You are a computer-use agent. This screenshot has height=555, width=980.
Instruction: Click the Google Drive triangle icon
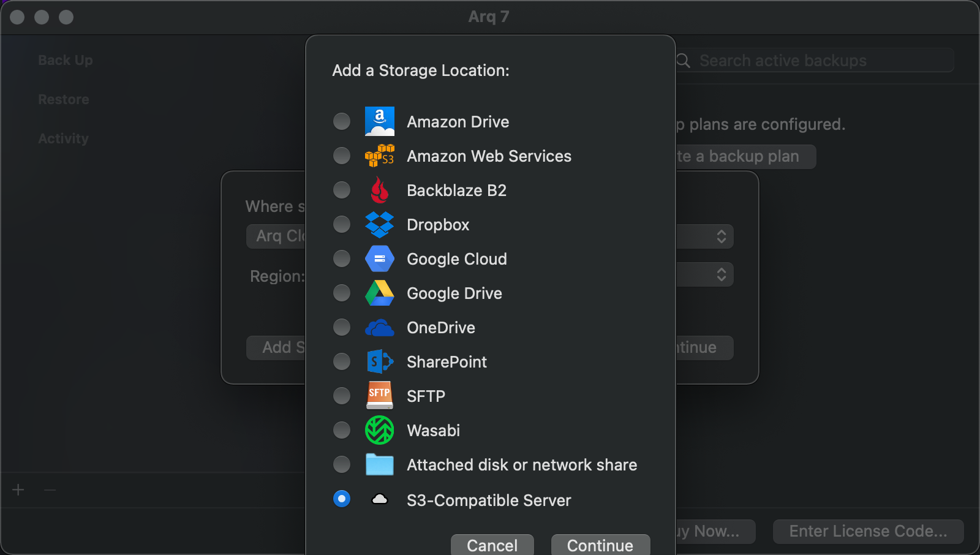[379, 293]
